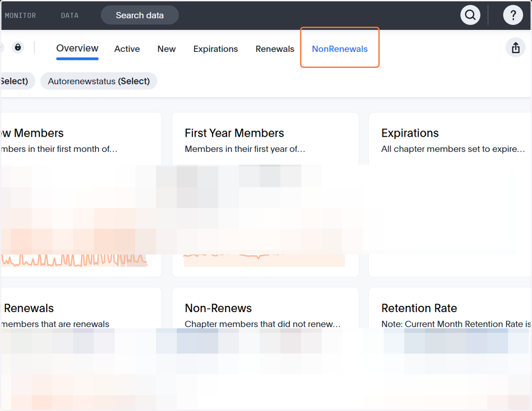
Task: Click the Retention Rate card title
Action: click(419, 308)
